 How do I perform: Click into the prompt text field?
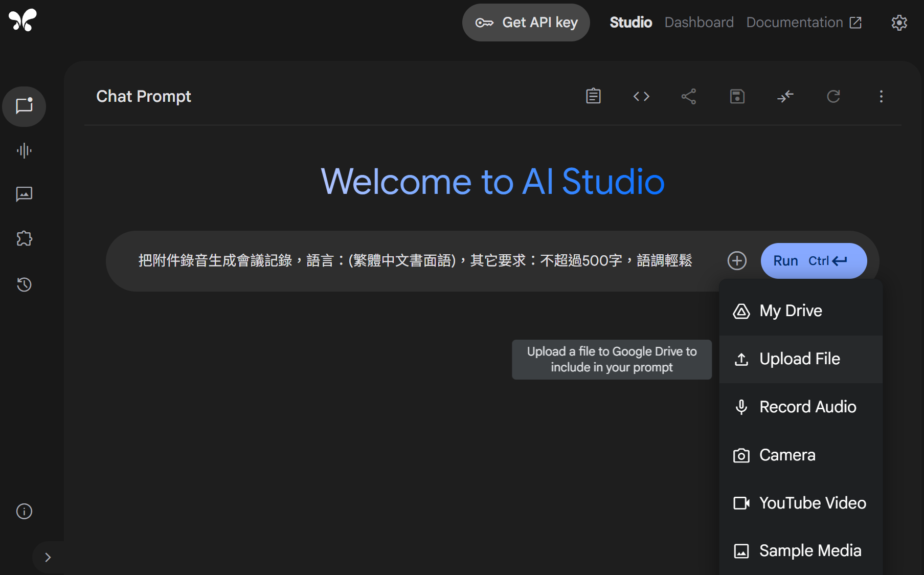click(415, 261)
